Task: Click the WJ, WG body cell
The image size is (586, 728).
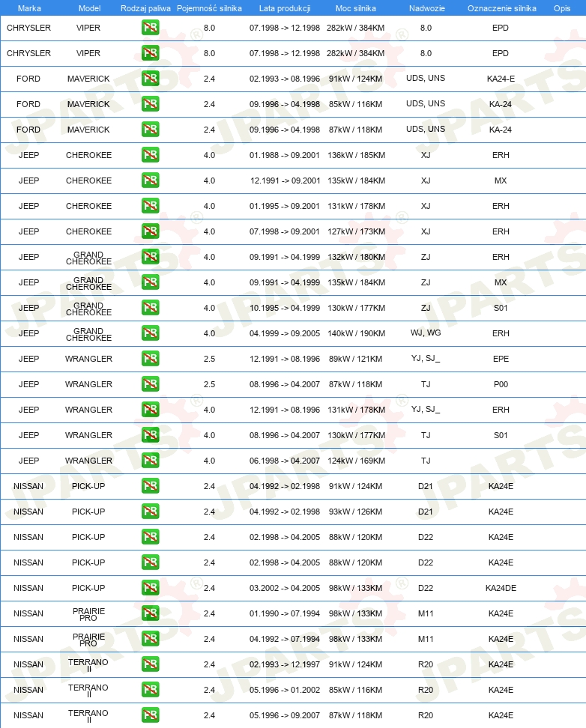Action: [x=426, y=333]
